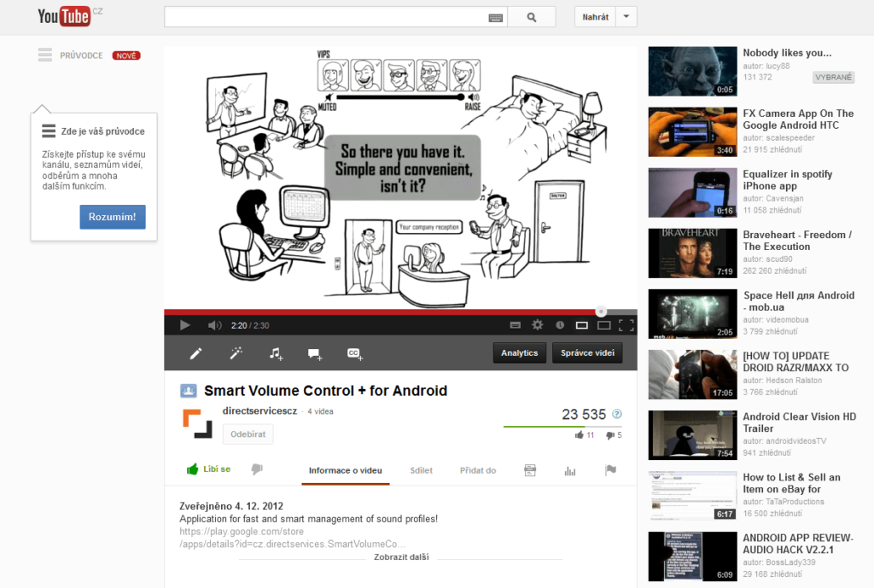The width and height of the screenshot is (874, 588).
Task: Open the directservicescz channel link
Action: click(259, 410)
